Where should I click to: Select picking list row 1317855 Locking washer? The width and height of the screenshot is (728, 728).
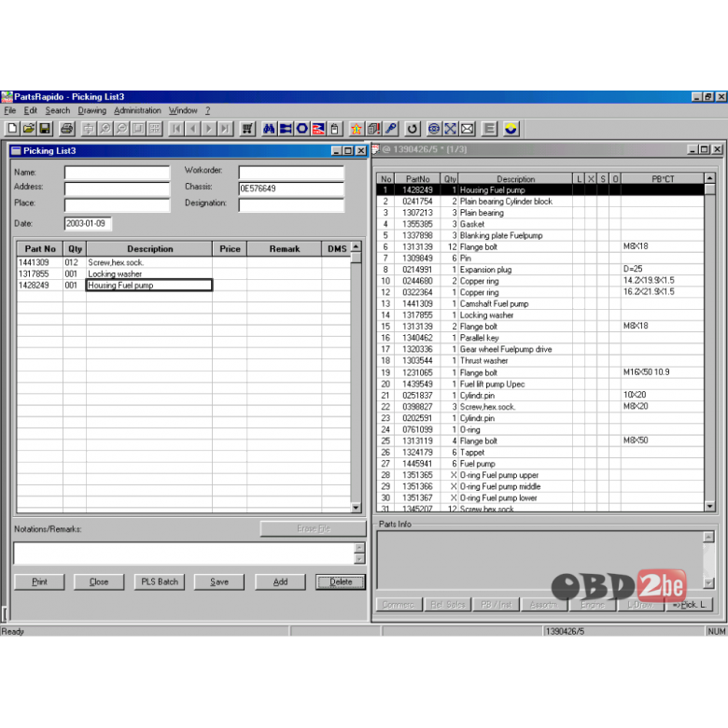[184, 273]
